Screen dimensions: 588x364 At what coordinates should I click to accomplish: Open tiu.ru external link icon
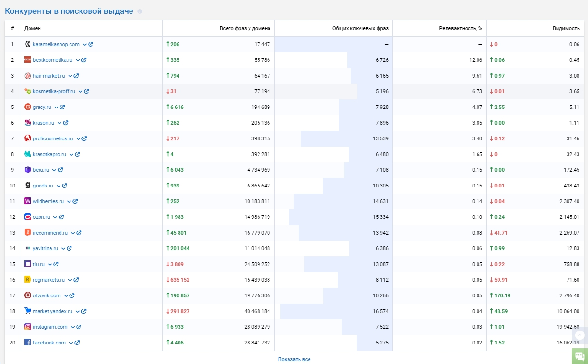(56, 264)
